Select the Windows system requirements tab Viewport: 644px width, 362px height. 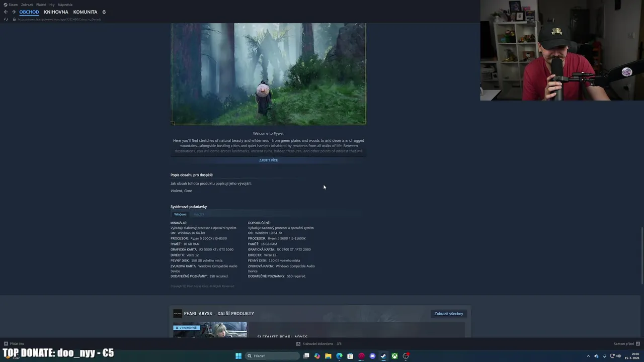pyautogui.click(x=180, y=214)
